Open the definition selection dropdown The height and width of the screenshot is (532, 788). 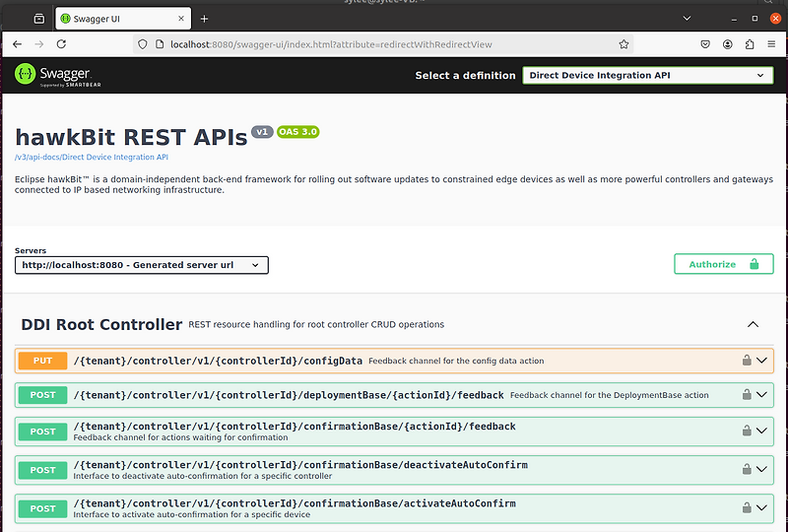pyautogui.click(x=647, y=76)
